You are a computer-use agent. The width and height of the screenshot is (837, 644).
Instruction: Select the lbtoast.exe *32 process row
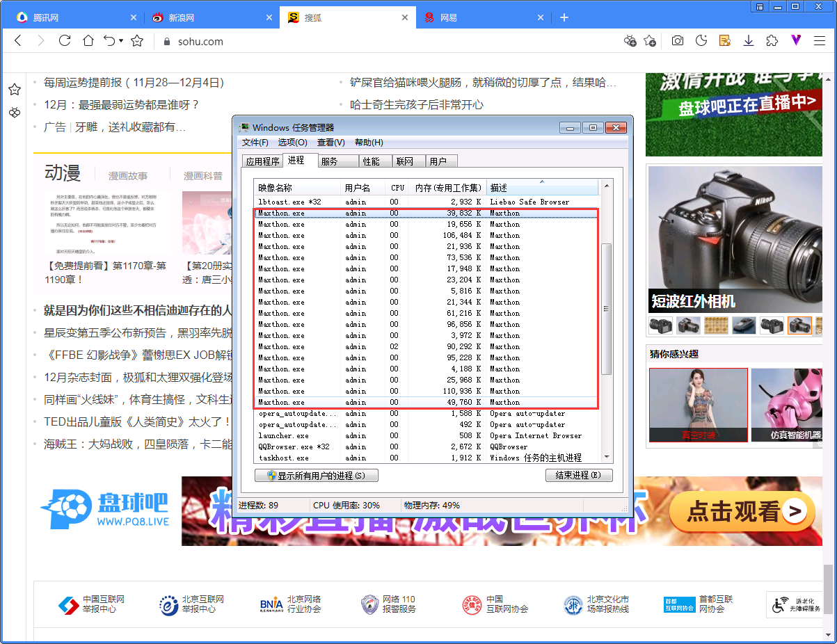coord(426,202)
